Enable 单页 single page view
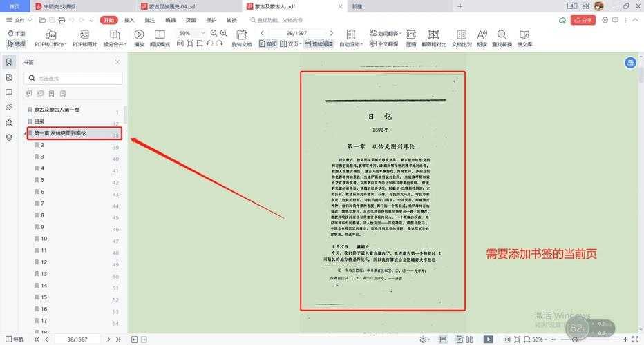 268,44
